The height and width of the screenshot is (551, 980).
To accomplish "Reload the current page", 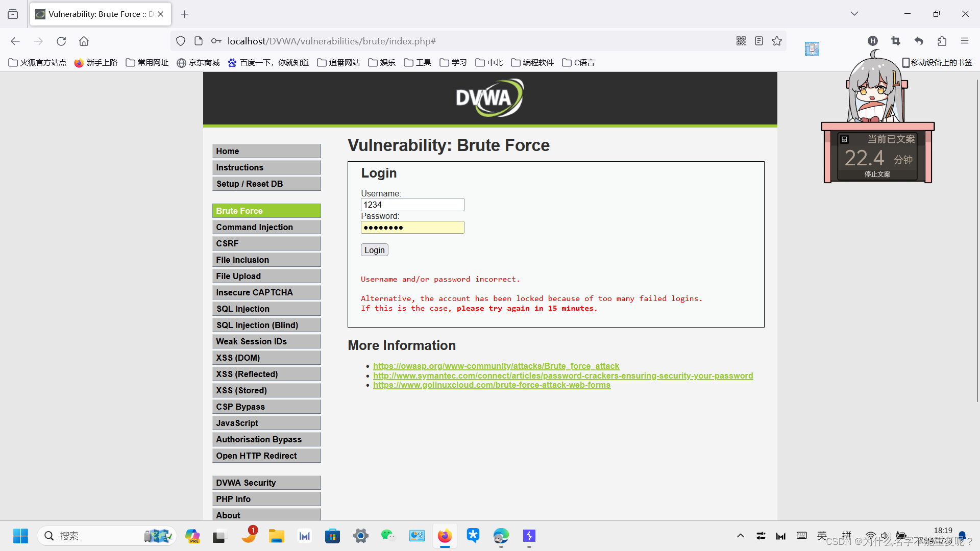I will coord(61,41).
